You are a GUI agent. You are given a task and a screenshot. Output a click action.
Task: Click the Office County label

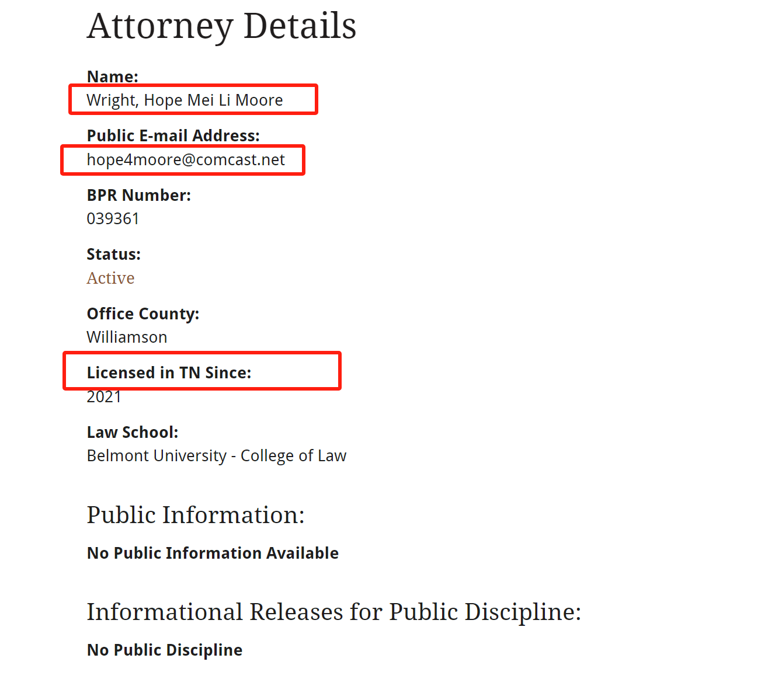pos(143,314)
